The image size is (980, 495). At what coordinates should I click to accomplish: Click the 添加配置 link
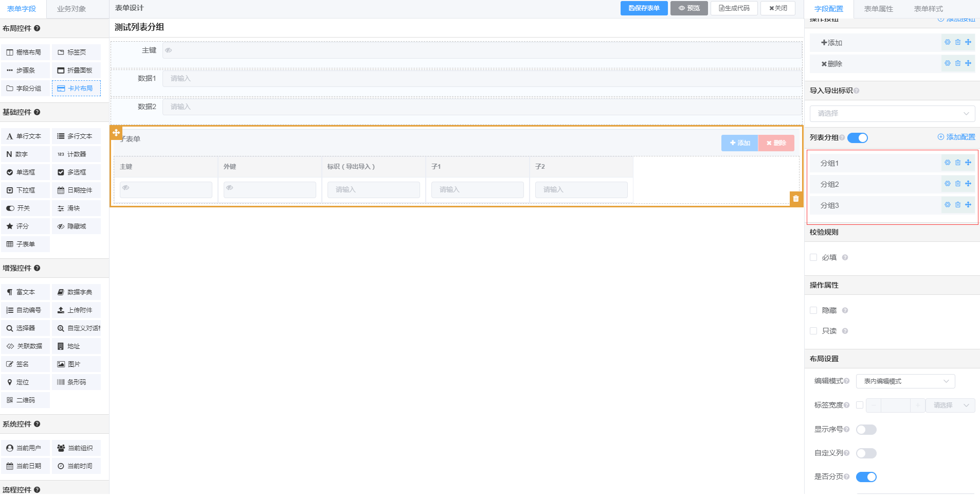click(956, 137)
